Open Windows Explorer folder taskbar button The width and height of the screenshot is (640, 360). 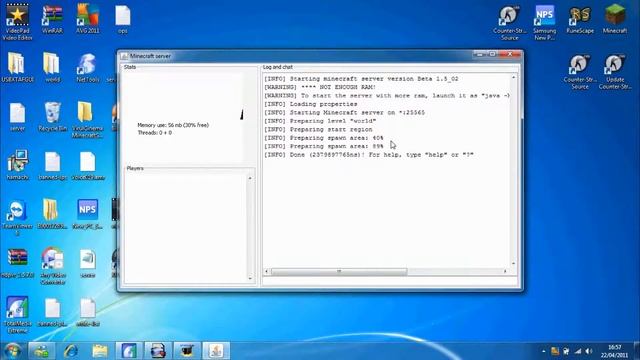(99, 351)
